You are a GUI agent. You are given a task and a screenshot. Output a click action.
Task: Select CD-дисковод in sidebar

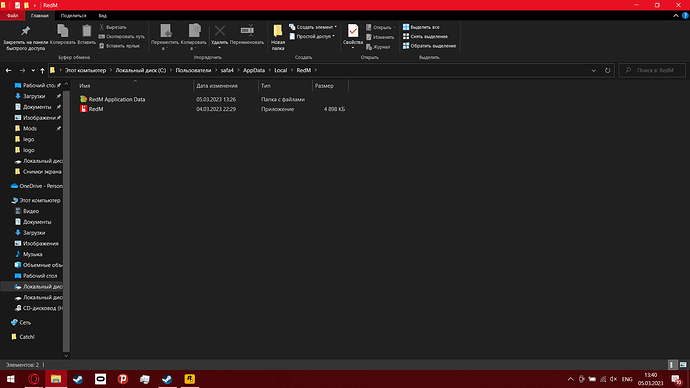pos(39,308)
